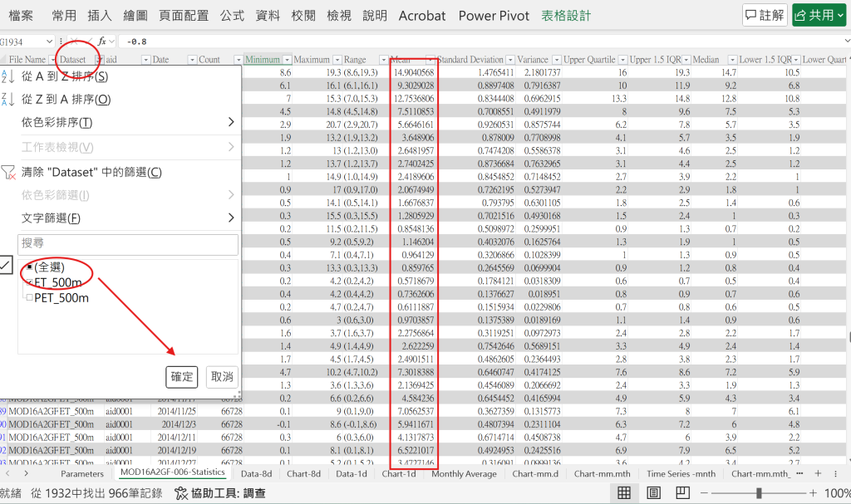
Task: Open the File Name column filter dropdown
Action: pos(52,60)
